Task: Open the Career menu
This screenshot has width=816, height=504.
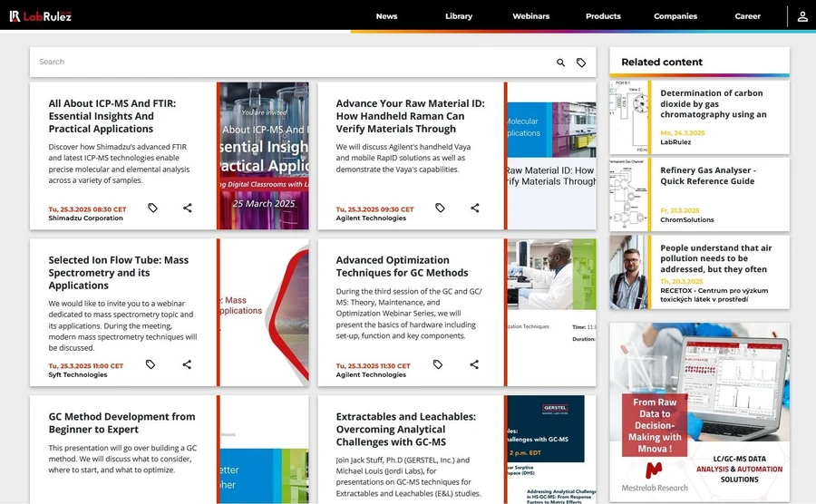Action: [x=747, y=16]
